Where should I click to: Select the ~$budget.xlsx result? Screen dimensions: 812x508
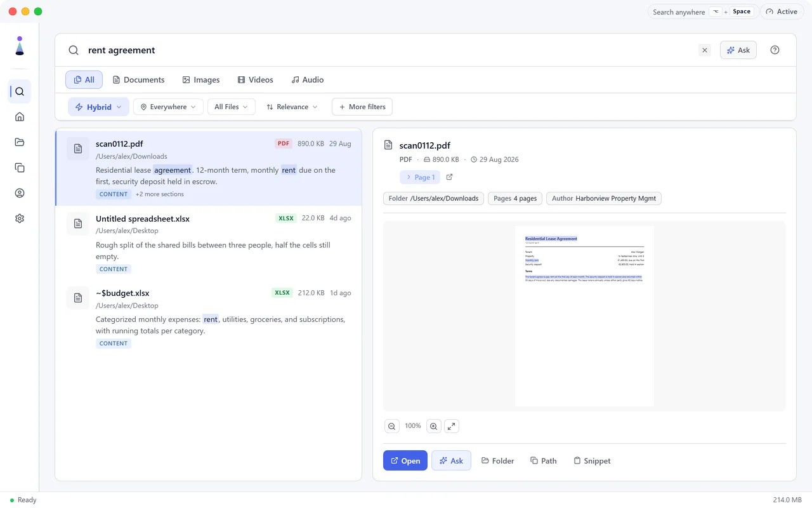(209, 317)
